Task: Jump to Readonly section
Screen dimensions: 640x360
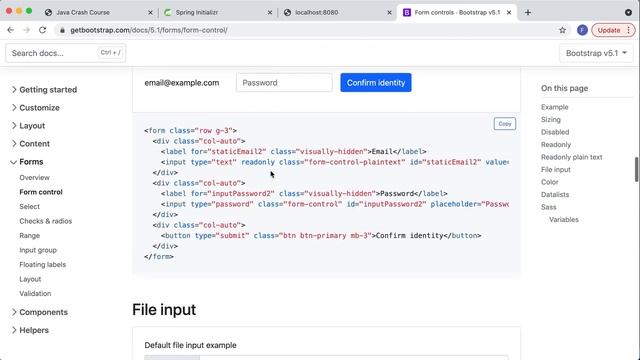Action: (x=556, y=144)
